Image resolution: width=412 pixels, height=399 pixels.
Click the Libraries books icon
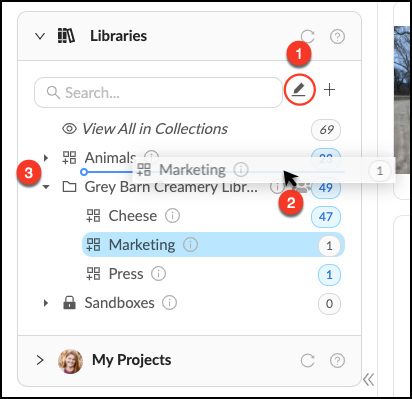[x=66, y=36]
